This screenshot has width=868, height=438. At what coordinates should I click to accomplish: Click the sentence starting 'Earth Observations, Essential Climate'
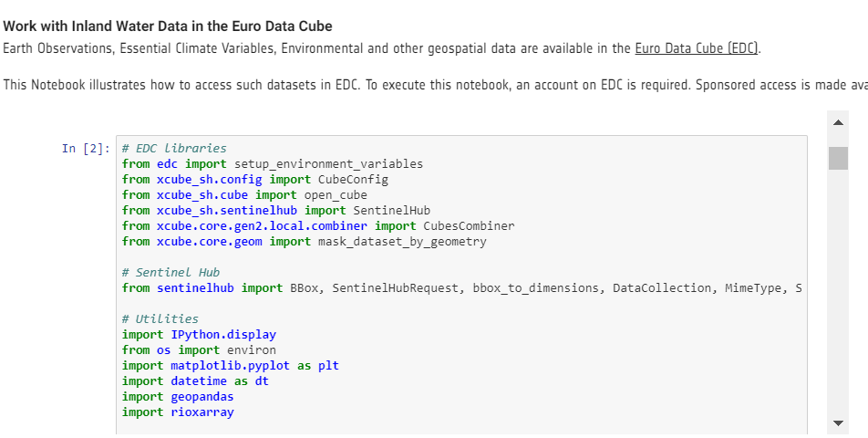point(382,48)
